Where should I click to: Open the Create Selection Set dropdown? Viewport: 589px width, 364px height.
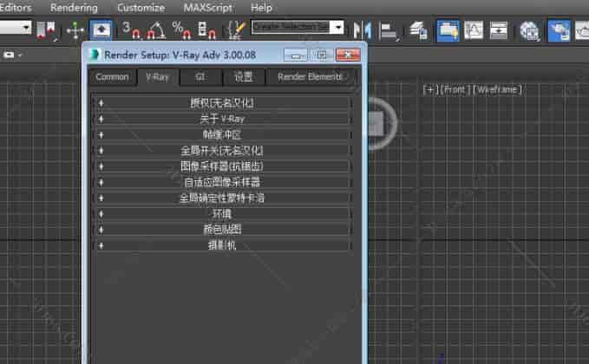coord(337,28)
